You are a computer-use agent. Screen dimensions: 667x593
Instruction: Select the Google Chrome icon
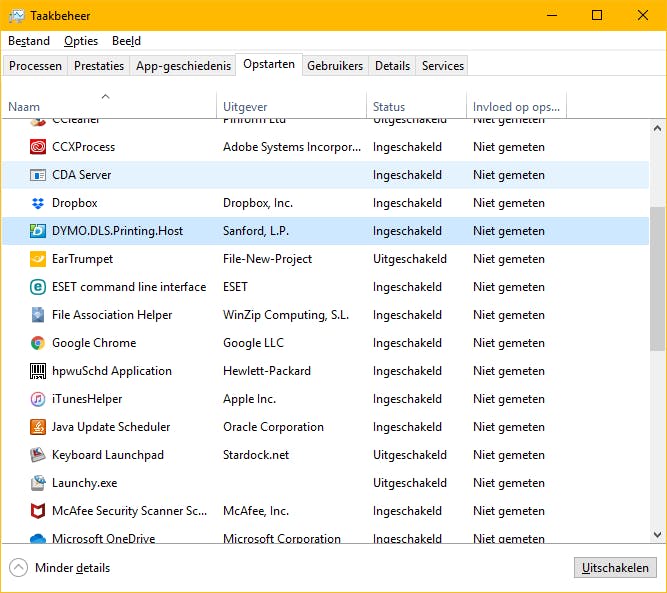38,343
